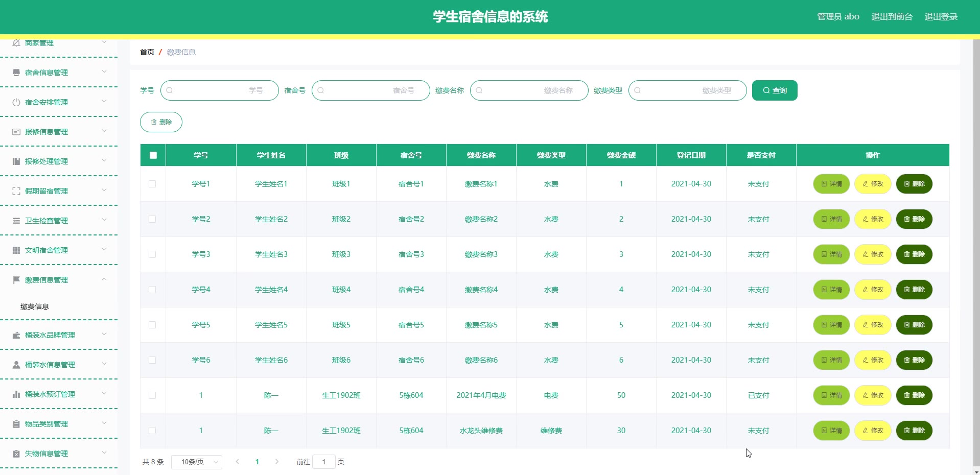Go to next page arrow in pagination
Screen dimensions: 980x475
(277, 462)
